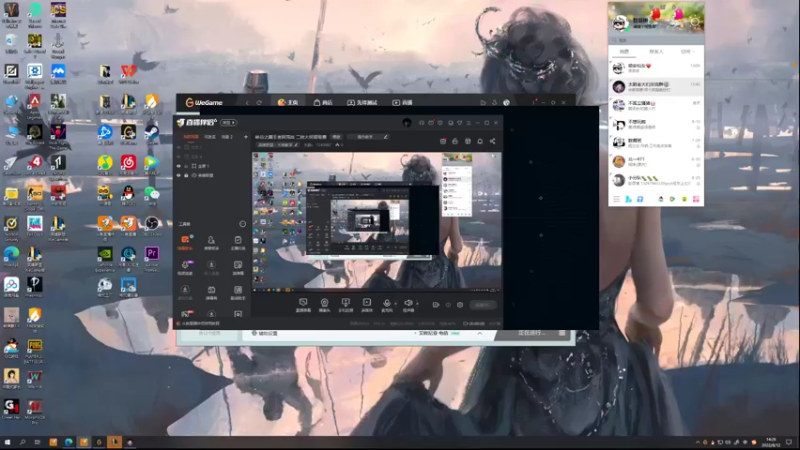Expand the microphone options arrow
The height and width of the screenshot is (450, 800).
point(396,303)
